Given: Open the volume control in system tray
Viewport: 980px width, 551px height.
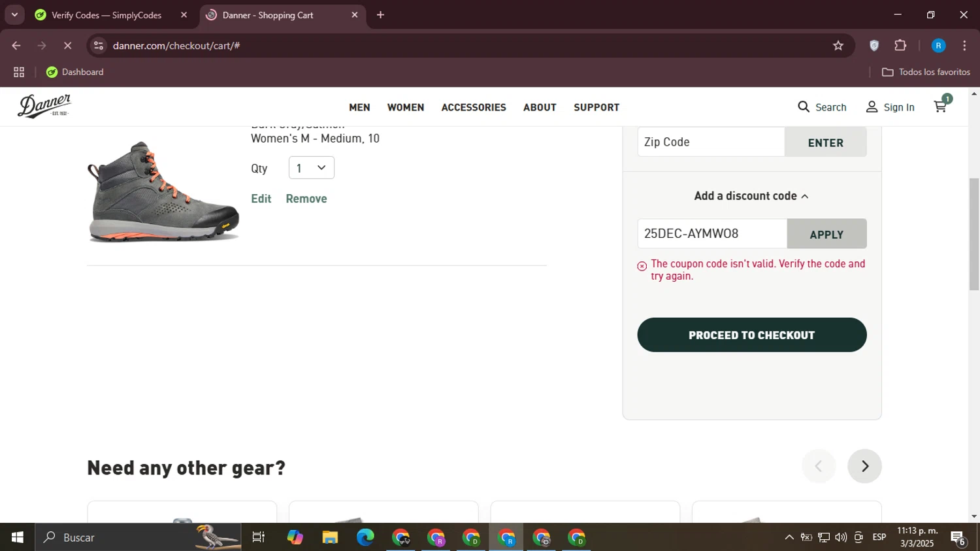Looking at the screenshot, I should 841,537.
